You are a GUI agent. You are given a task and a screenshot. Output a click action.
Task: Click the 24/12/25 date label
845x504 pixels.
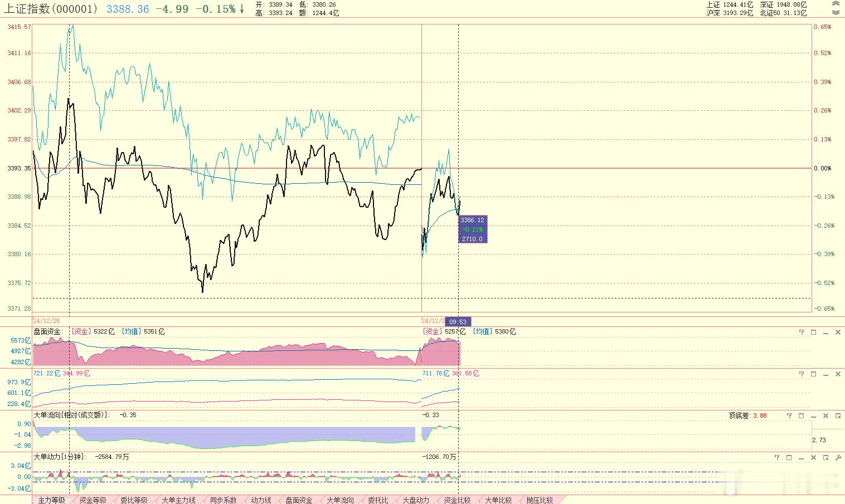[46, 321]
